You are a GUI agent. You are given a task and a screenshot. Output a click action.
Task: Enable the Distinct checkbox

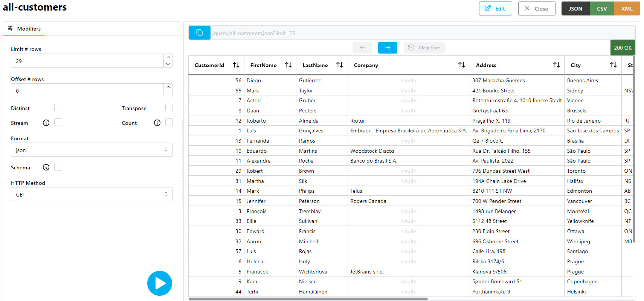(x=58, y=108)
